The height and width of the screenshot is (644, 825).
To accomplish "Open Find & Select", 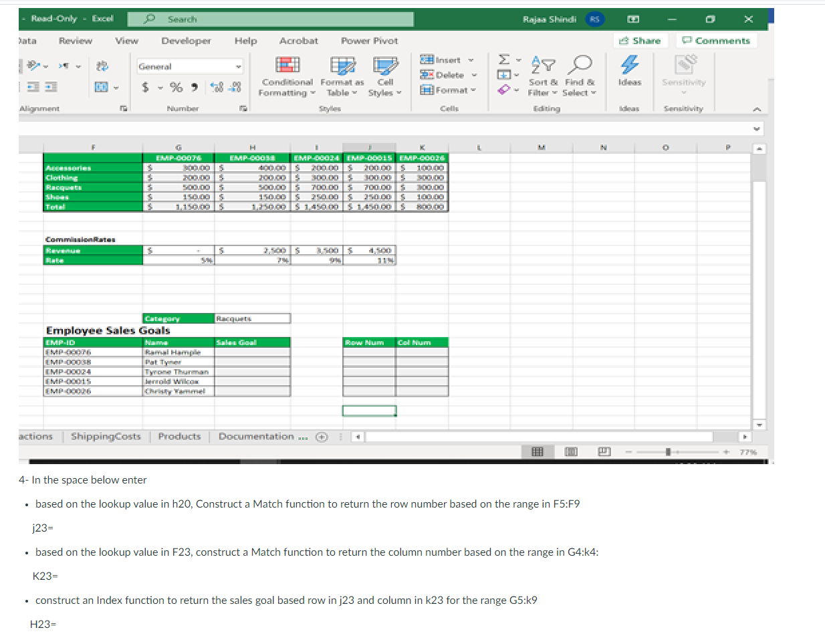I will point(580,76).
